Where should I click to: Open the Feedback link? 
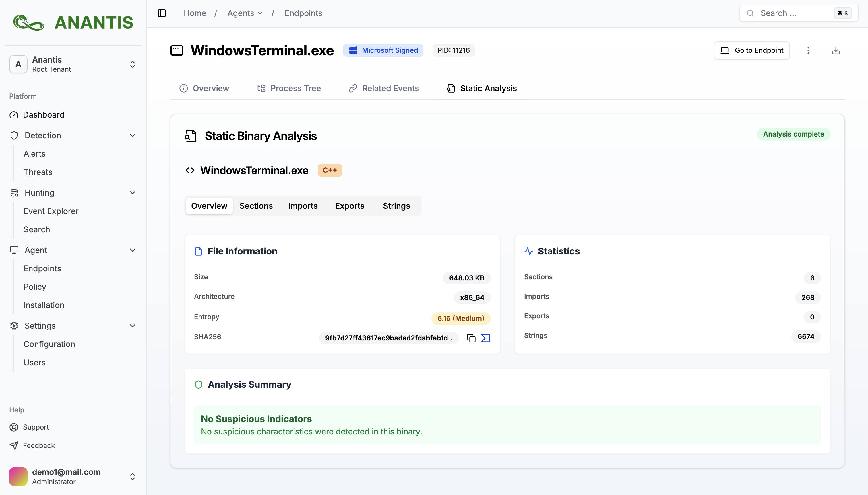click(x=32, y=445)
